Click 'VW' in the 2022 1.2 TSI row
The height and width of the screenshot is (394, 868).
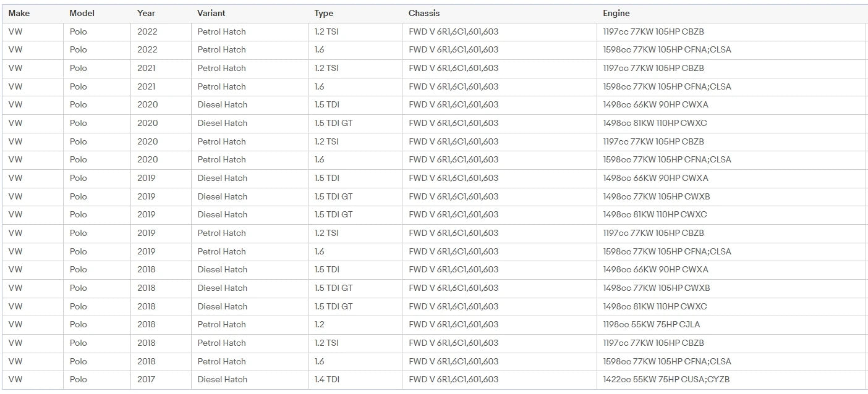[x=15, y=31]
